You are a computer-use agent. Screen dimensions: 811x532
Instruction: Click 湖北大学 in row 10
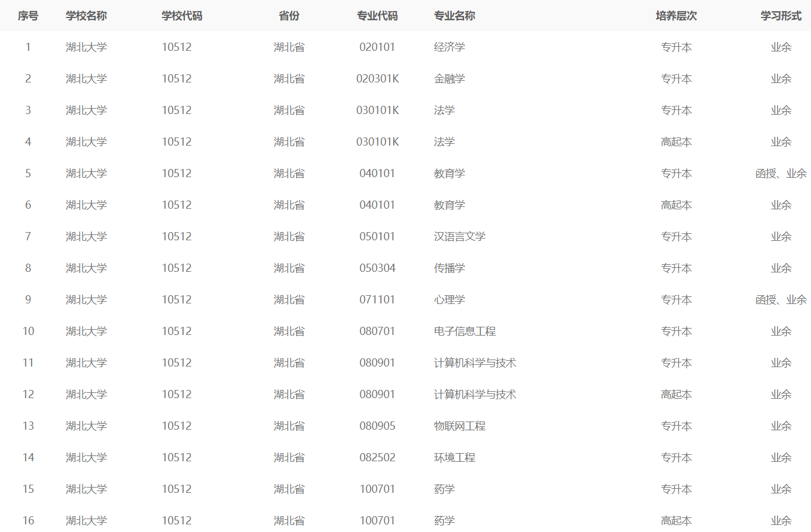86,331
